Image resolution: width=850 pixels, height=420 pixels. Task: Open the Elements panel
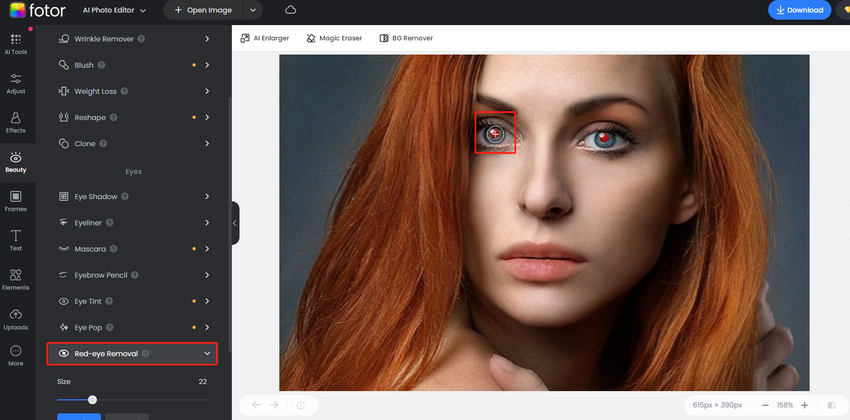(x=15, y=279)
